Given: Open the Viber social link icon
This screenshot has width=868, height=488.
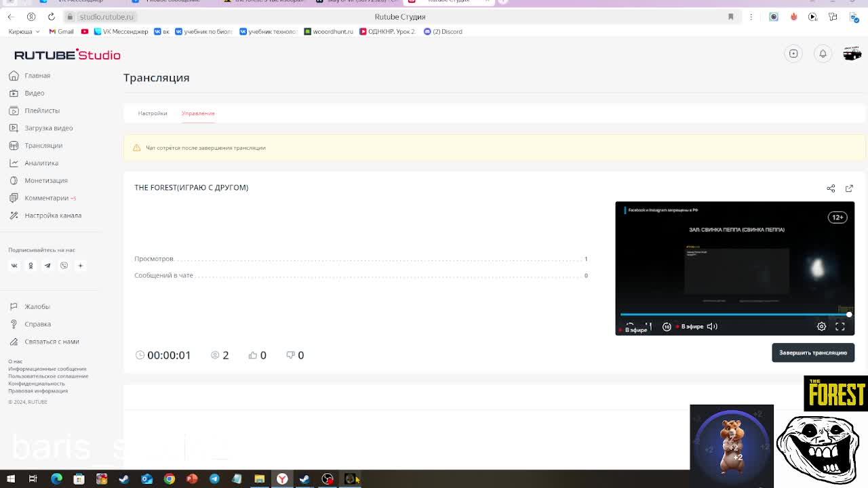Looking at the screenshot, I should (64, 266).
